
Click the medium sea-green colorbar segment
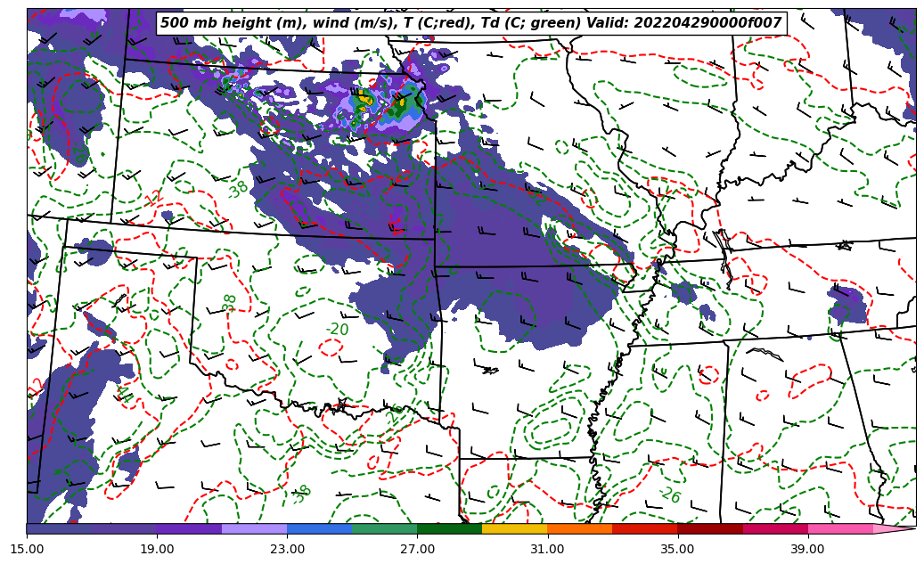(x=384, y=528)
